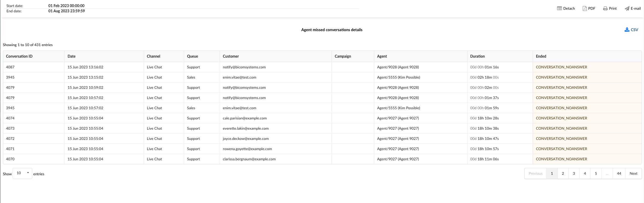The height and width of the screenshot is (203, 644).
Task: Jump to page 3 of results
Action: pos(574,173)
